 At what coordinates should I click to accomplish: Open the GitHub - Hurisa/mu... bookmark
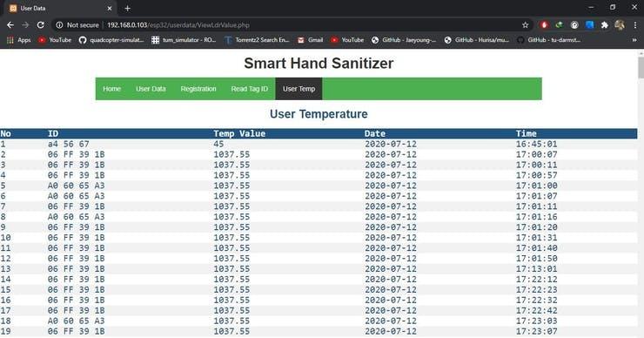tap(477, 40)
